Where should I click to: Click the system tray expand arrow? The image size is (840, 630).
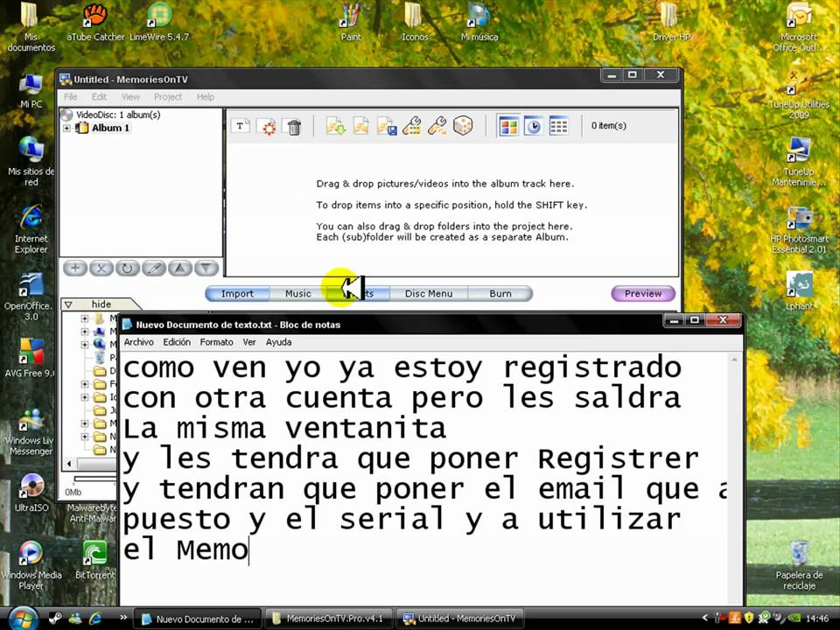tap(705, 619)
